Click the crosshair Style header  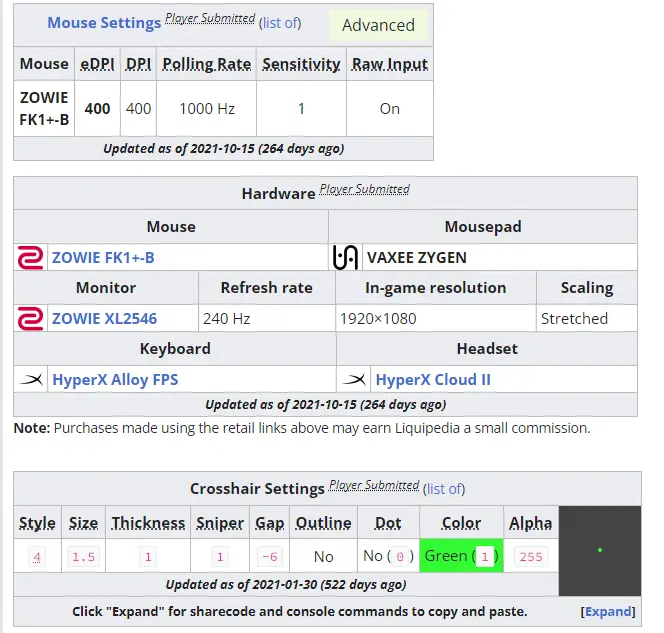pyautogui.click(x=37, y=523)
